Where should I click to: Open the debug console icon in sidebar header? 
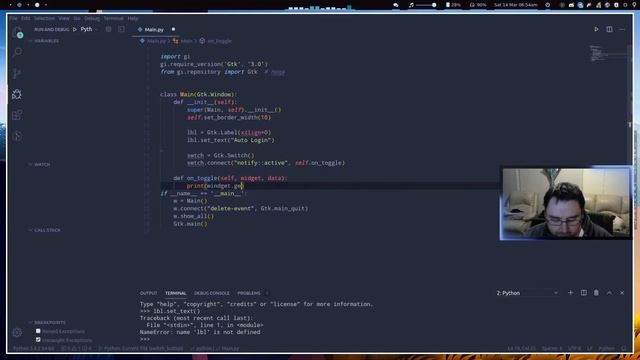pos(121,29)
